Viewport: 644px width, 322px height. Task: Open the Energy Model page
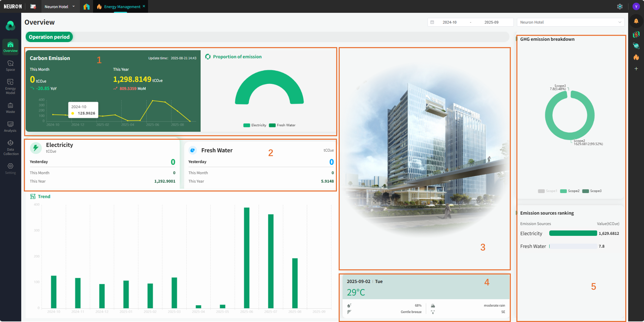[10, 86]
